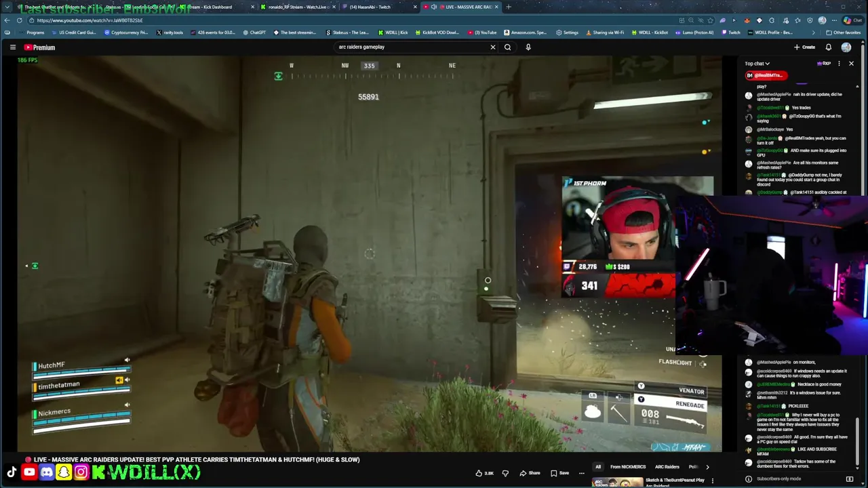The image size is (868, 488).
Task: Open the Create button
Action: pos(804,47)
